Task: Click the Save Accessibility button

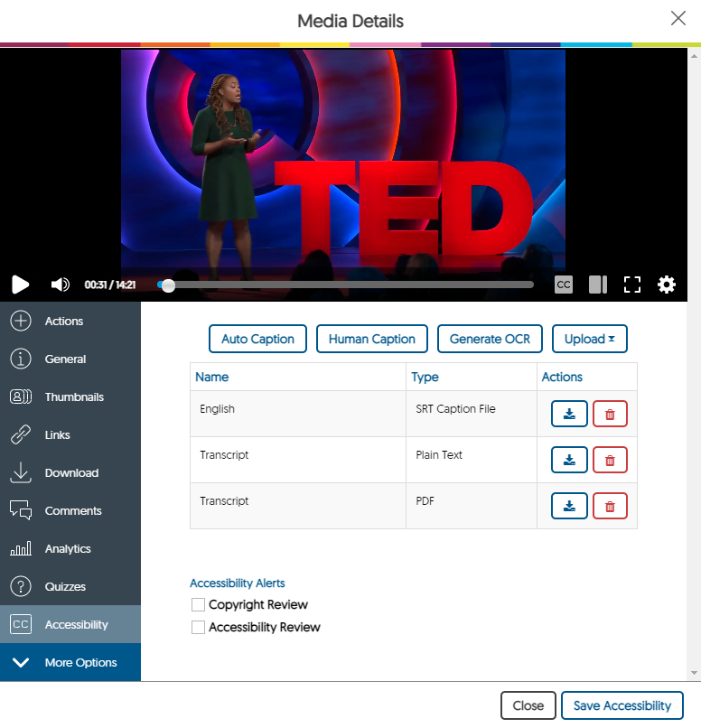Action: [622, 705]
